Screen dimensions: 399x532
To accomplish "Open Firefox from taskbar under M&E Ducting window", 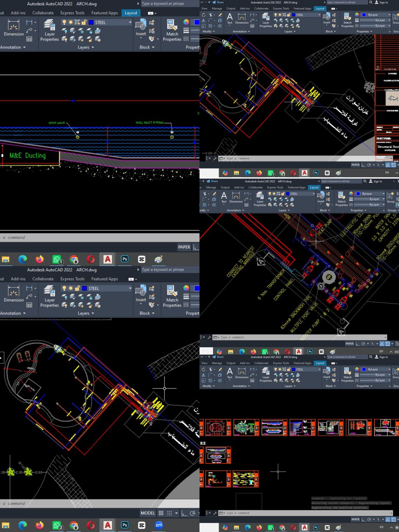I will [x=40, y=259].
